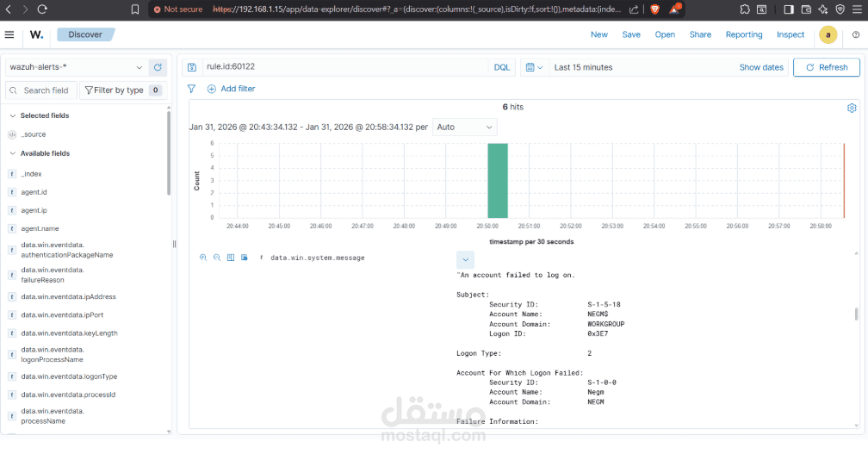Click Save in top menu
Image resolution: width=868 pixels, height=454 pixels.
(631, 34)
